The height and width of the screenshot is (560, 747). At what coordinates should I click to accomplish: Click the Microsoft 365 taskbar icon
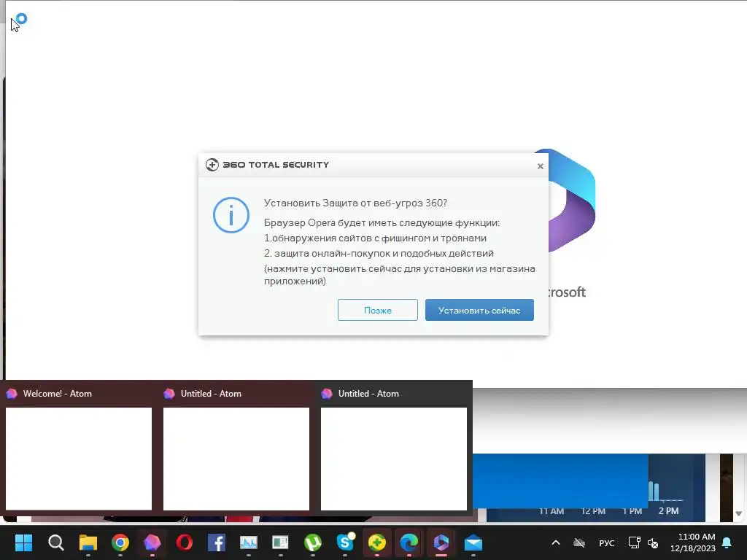(x=441, y=542)
